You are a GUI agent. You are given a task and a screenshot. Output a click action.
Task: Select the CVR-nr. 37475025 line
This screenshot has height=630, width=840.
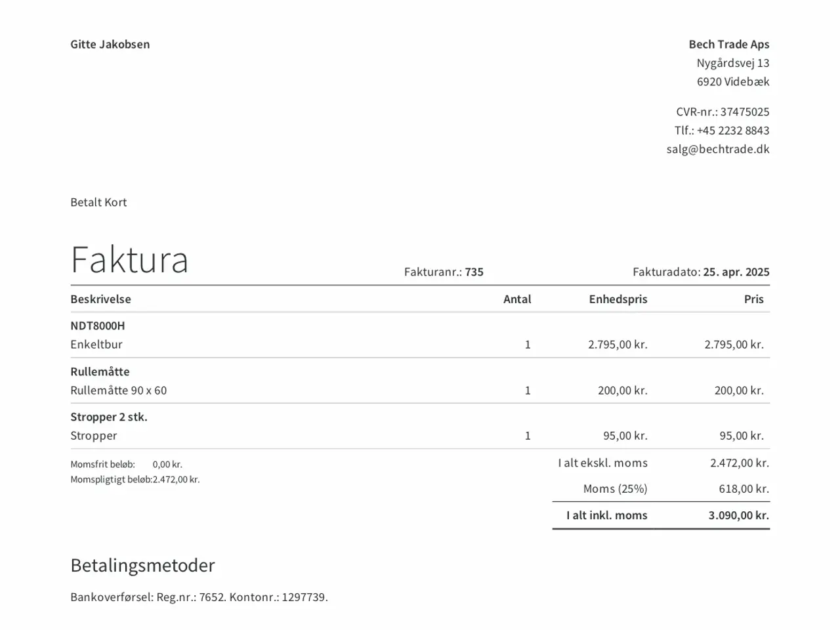pyautogui.click(x=723, y=112)
